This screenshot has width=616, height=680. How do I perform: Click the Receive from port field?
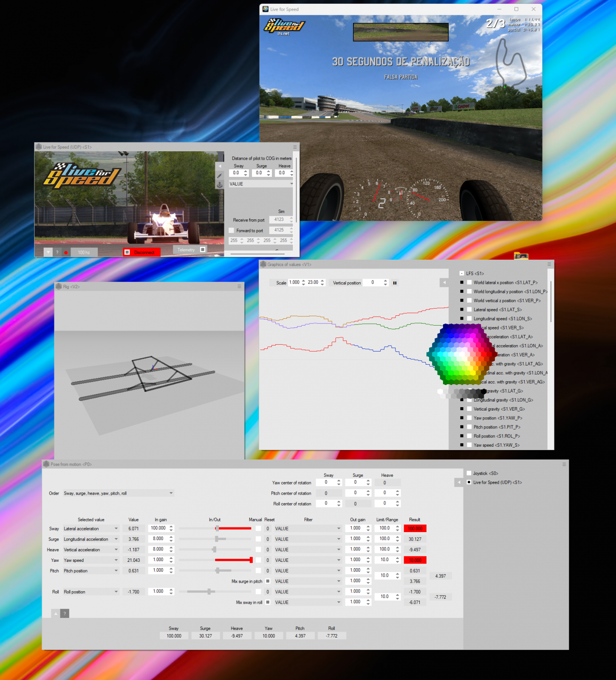tap(279, 220)
